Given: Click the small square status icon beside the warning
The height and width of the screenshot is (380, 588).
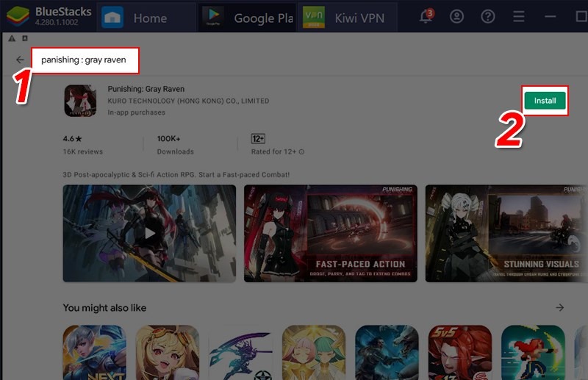Looking at the screenshot, I should tap(25, 38).
